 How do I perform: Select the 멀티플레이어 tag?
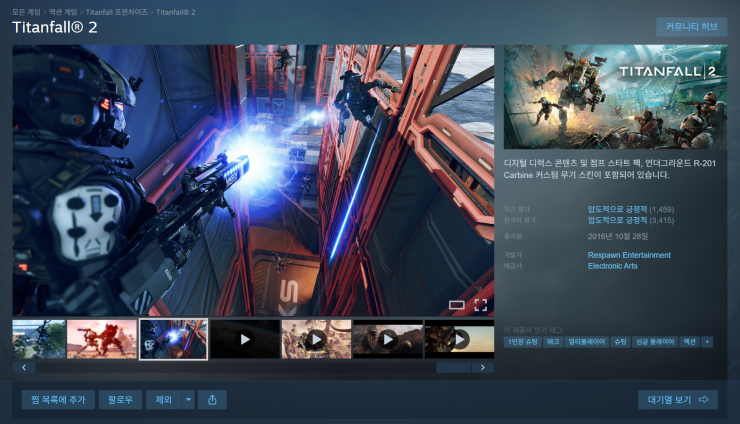[587, 342]
